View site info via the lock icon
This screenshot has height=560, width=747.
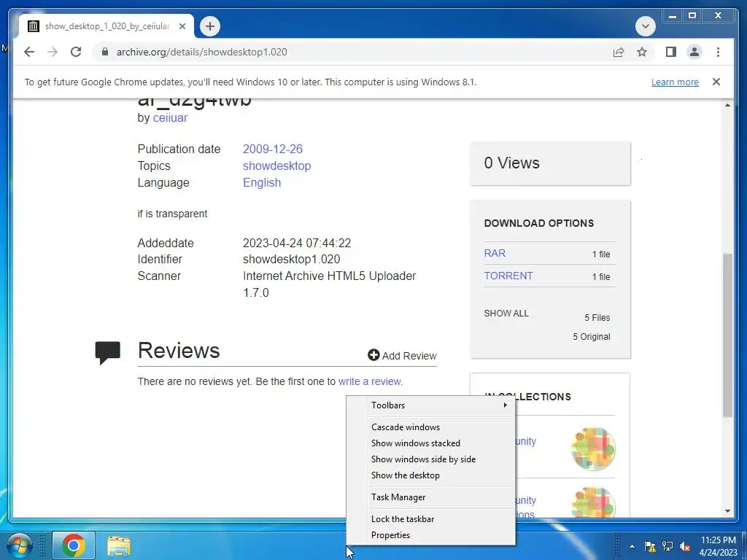tap(105, 52)
